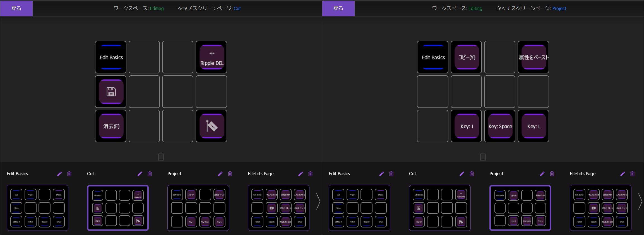Show next pages with left panel chevron
Viewport: 644px width, 235px height.
pos(318,201)
